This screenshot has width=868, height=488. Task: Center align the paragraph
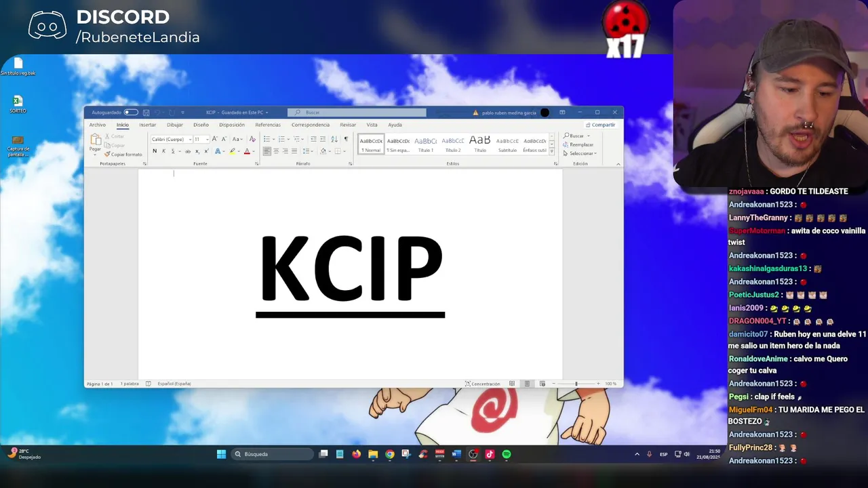pos(276,151)
